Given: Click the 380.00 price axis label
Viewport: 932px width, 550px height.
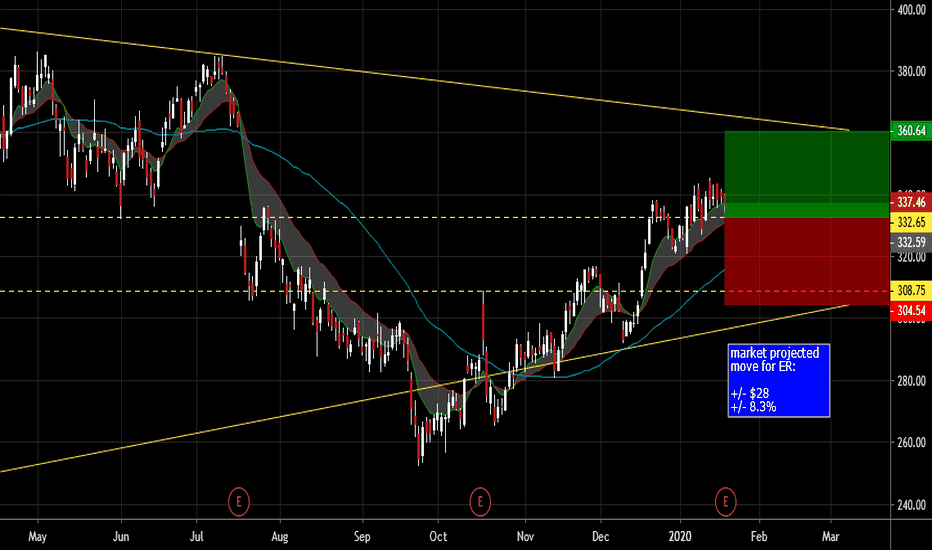Looking at the screenshot, I should 911,71.
